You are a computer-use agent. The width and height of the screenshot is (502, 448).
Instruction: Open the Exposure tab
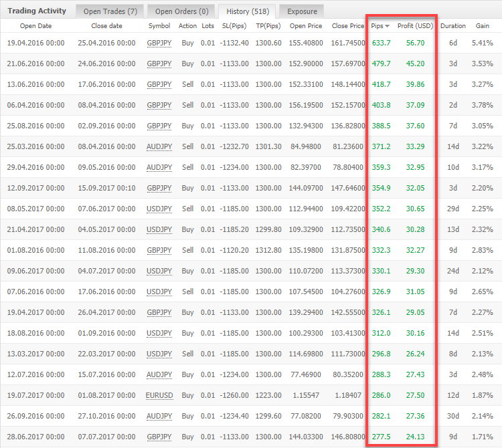[x=302, y=11]
